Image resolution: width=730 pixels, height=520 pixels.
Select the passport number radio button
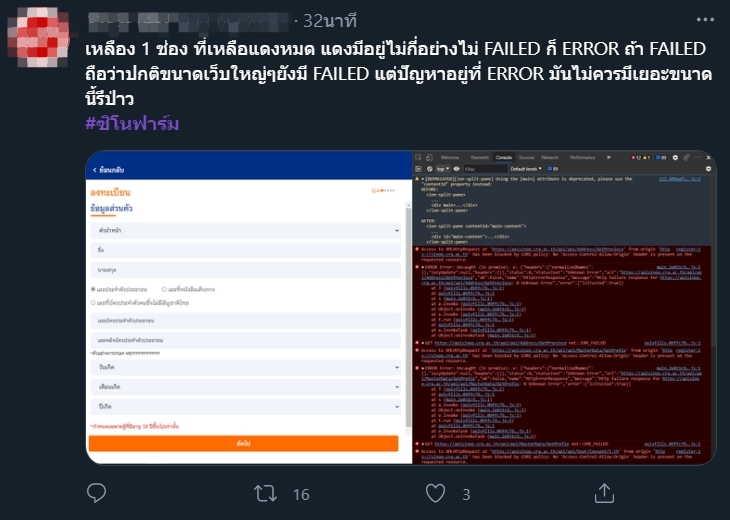[164, 290]
